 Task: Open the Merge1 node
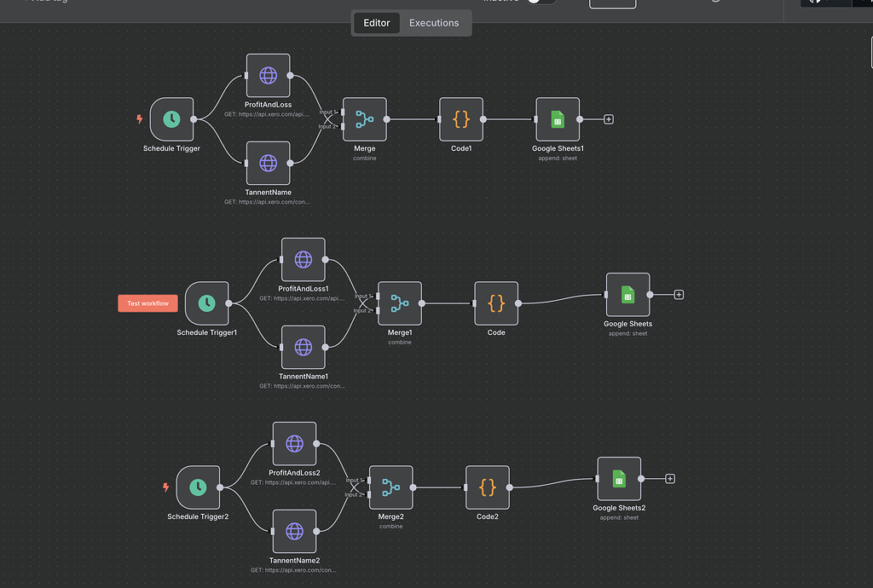coord(399,303)
